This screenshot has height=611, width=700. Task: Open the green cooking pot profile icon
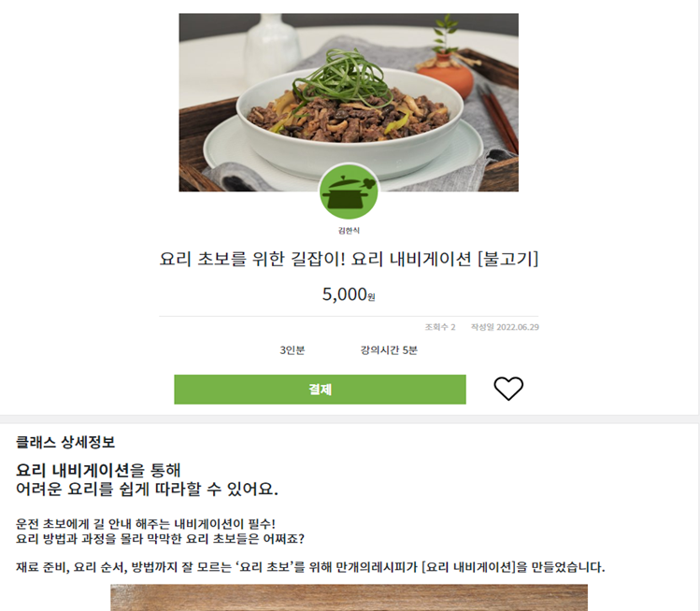tap(349, 192)
